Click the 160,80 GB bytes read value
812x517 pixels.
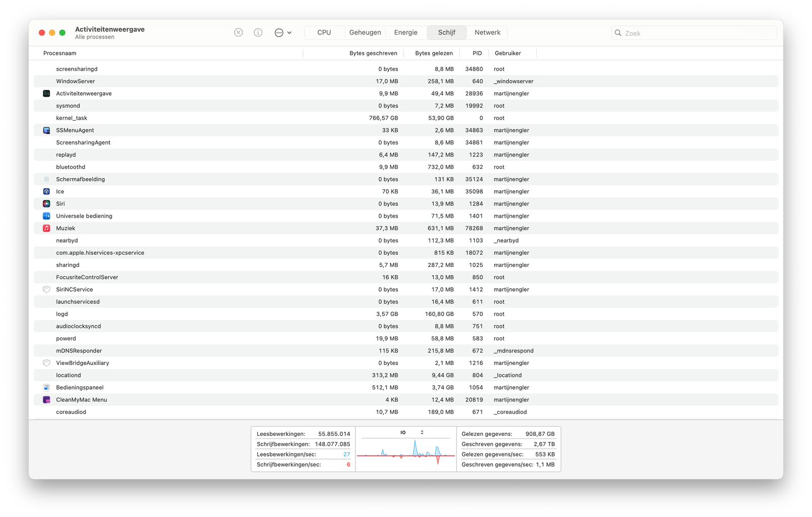coord(439,314)
